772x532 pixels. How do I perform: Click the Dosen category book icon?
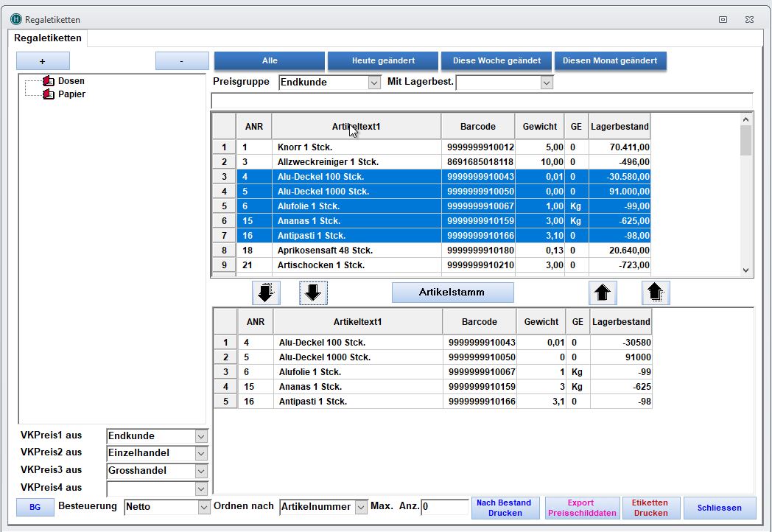click(x=49, y=81)
